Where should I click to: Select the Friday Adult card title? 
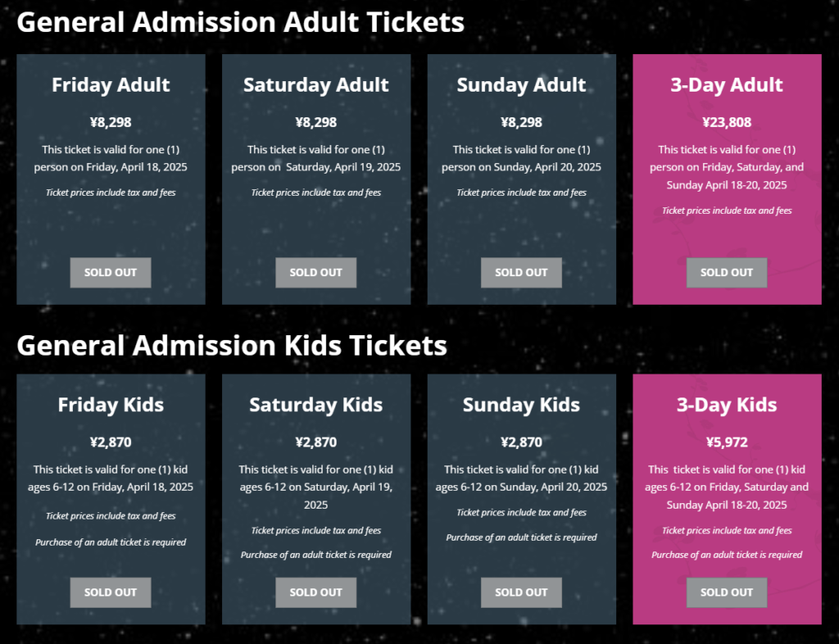tap(111, 85)
